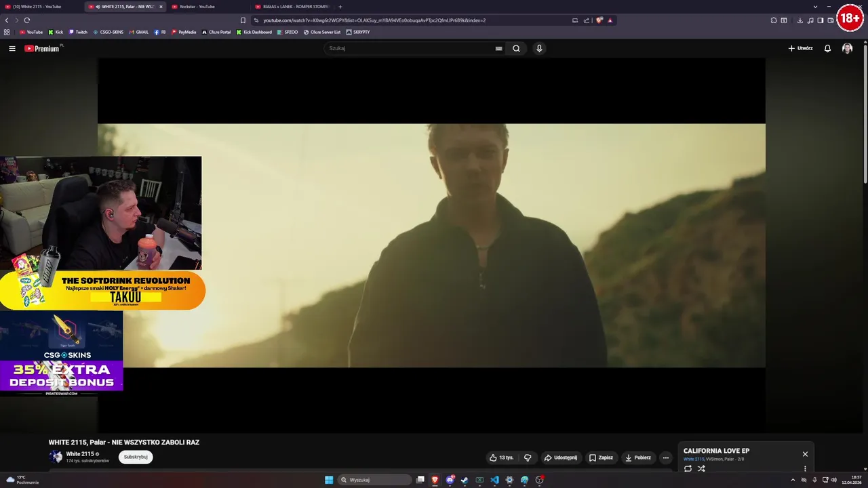Open the YouTube hamburger guide menu
The width and height of the screenshot is (868, 488).
click(x=12, y=48)
